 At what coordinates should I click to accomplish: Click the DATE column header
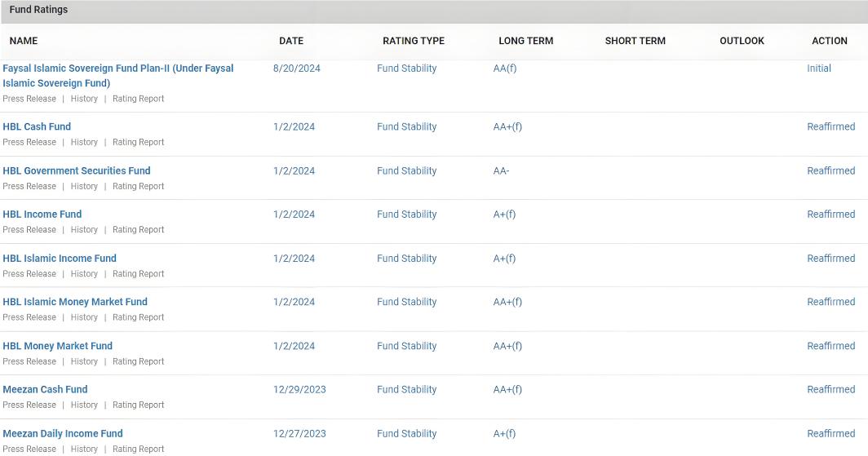pyautogui.click(x=291, y=41)
